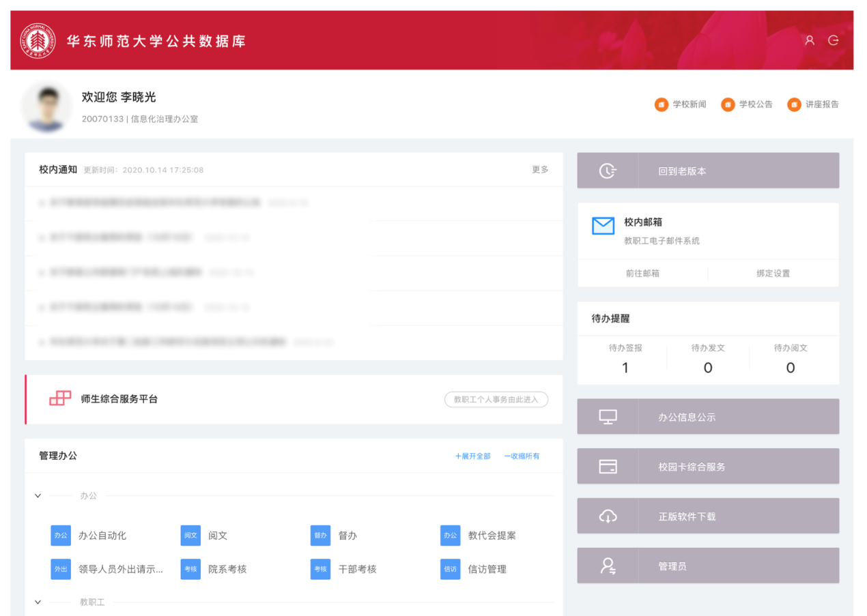Click the user avatar photo
The height and width of the screenshot is (616, 867).
click(x=46, y=107)
